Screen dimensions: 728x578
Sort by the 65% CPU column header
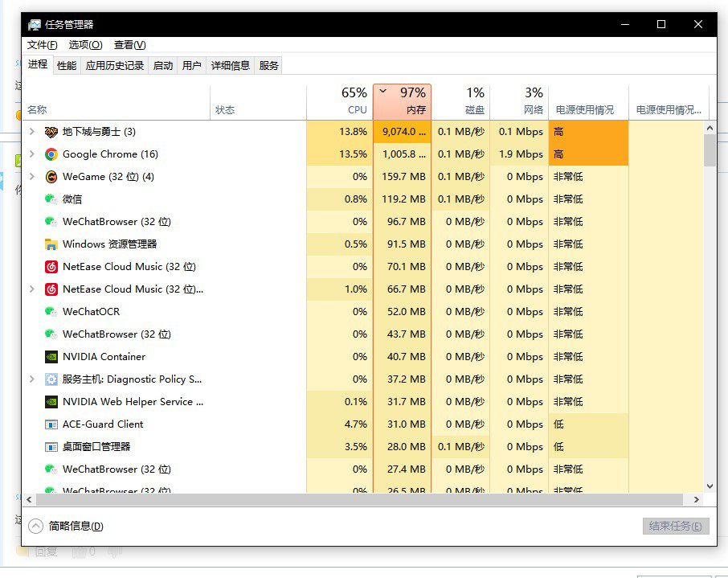(x=340, y=102)
